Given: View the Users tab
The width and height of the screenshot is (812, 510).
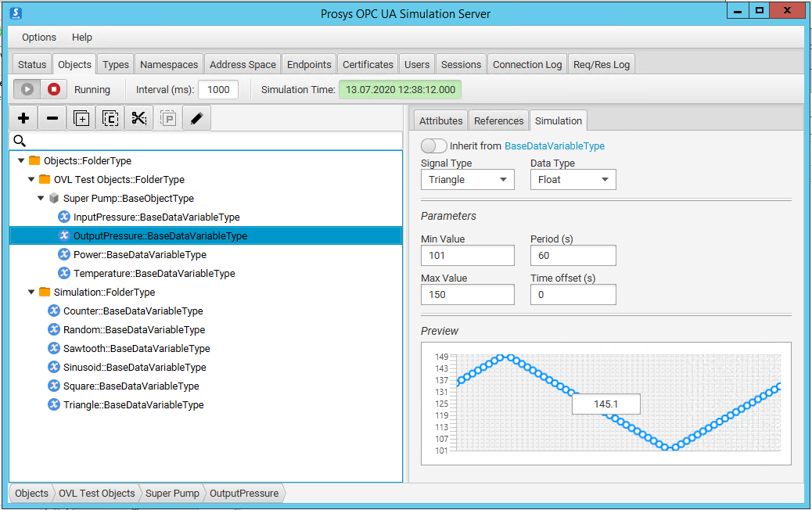Looking at the screenshot, I should [x=417, y=64].
